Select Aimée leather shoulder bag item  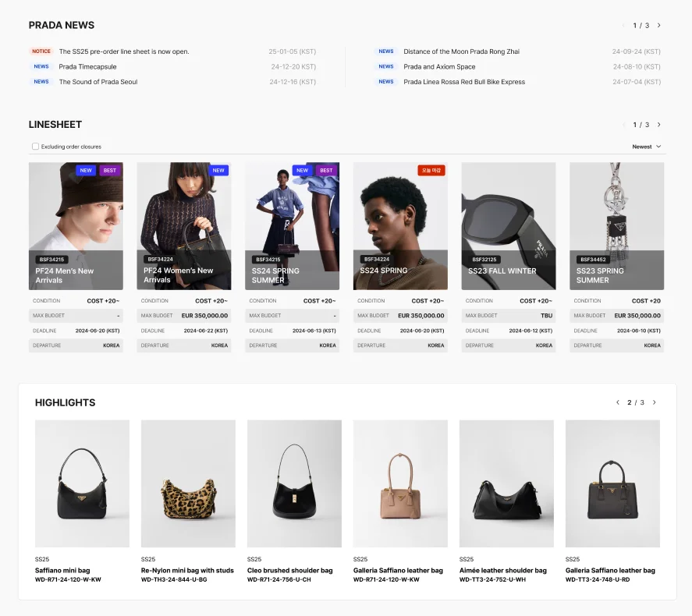click(x=506, y=483)
